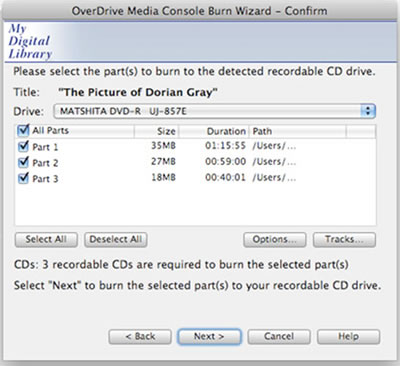
Task: Open the Help button
Action: [348, 337]
